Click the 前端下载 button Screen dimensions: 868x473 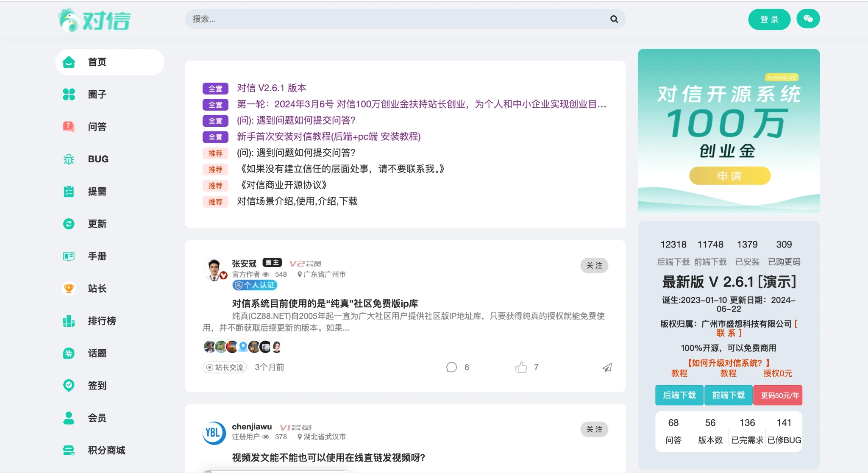click(729, 395)
